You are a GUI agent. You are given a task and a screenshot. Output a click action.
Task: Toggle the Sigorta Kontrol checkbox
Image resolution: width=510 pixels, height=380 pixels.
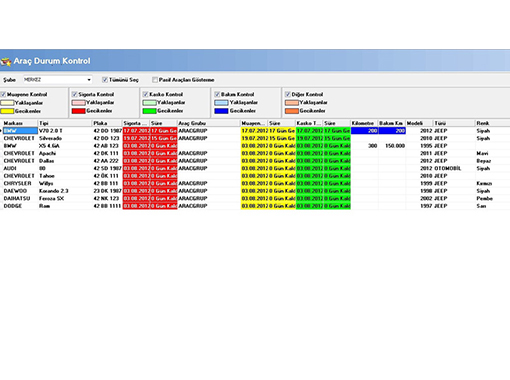pos(75,94)
